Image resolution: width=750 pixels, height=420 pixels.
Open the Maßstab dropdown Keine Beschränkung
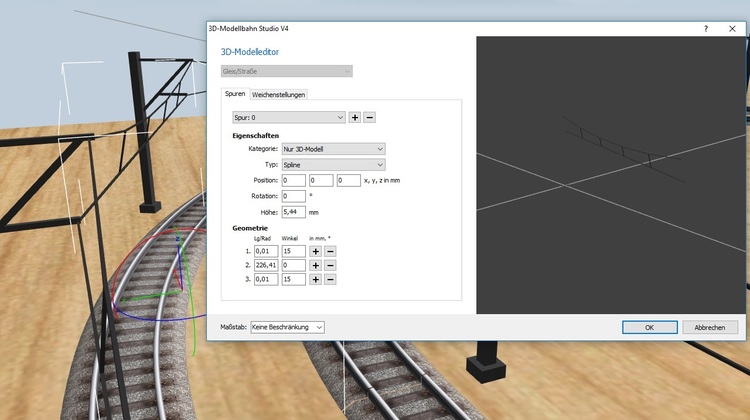coord(287,327)
